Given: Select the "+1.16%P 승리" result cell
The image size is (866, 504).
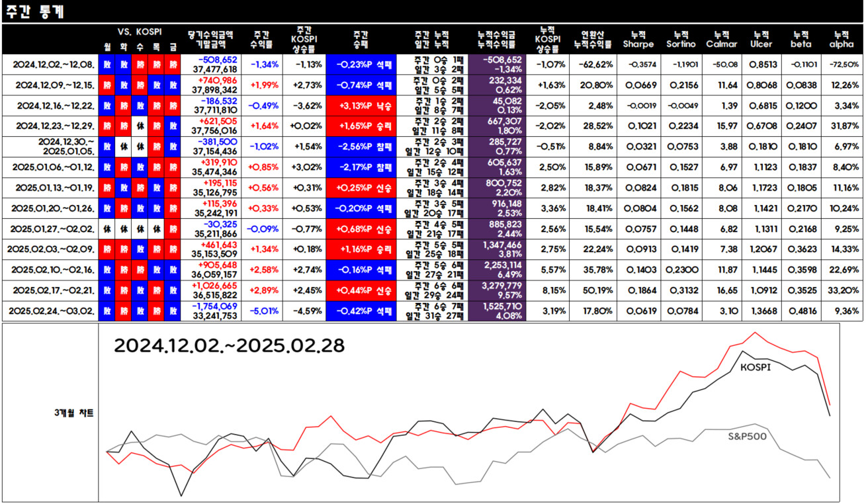Looking at the screenshot, I should pos(361,249).
